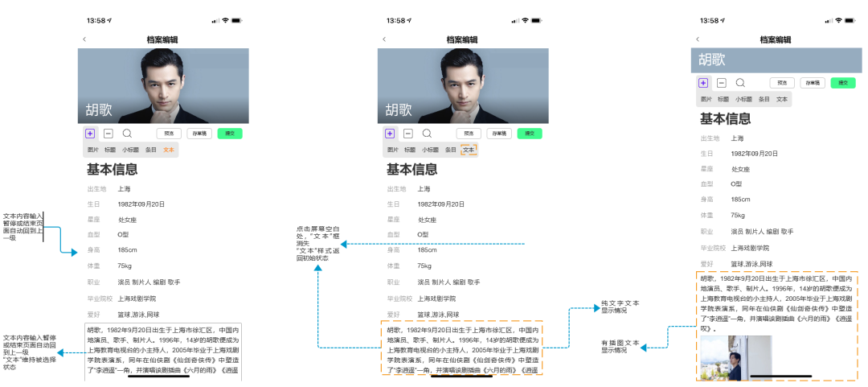This screenshot has width=868, height=387.
Task: Click 存草稿 save-draft button in the middle mockup
Action: (499, 134)
